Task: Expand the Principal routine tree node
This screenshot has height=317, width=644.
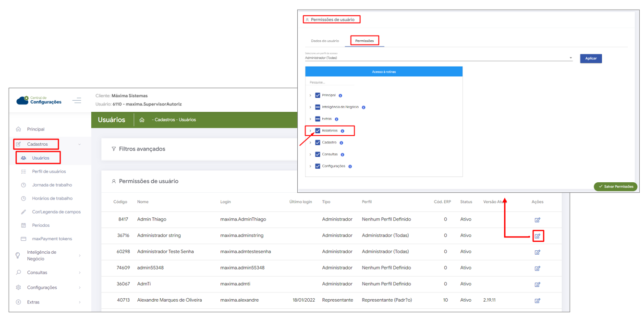Action: click(x=310, y=95)
